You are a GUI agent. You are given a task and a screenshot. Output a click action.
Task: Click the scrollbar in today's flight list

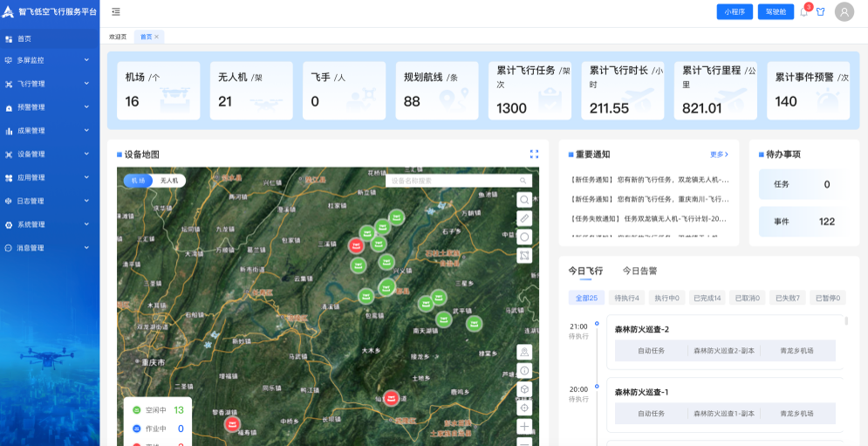[x=846, y=321]
